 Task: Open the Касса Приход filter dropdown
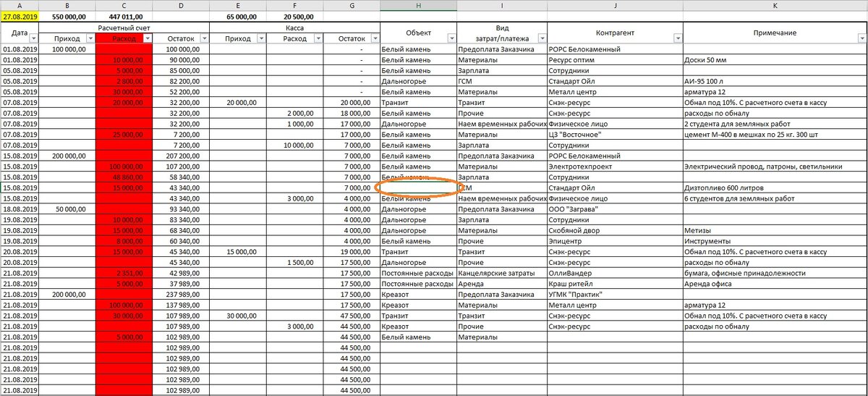(260, 38)
